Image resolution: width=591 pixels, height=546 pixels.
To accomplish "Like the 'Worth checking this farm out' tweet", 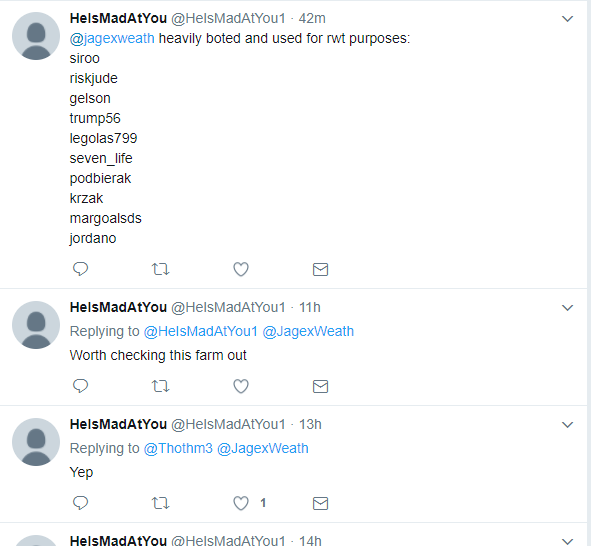I will pos(241,386).
